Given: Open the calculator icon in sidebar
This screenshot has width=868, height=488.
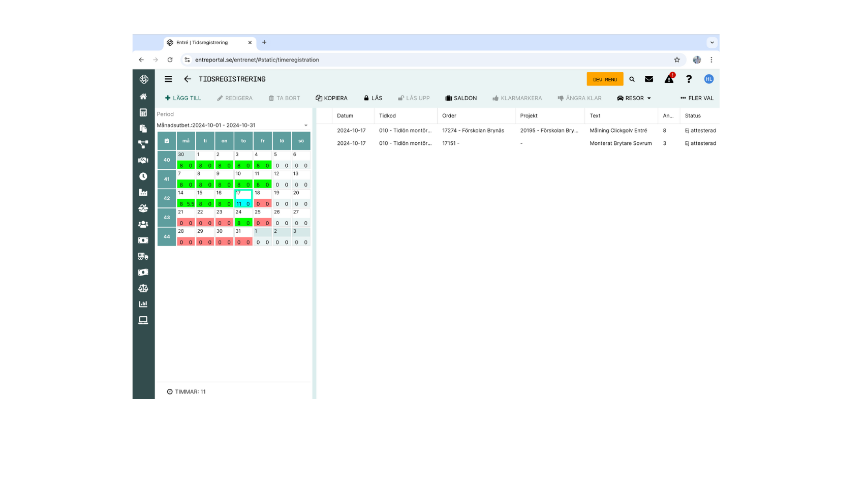Looking at the screenshot, I should coord(143,112).
